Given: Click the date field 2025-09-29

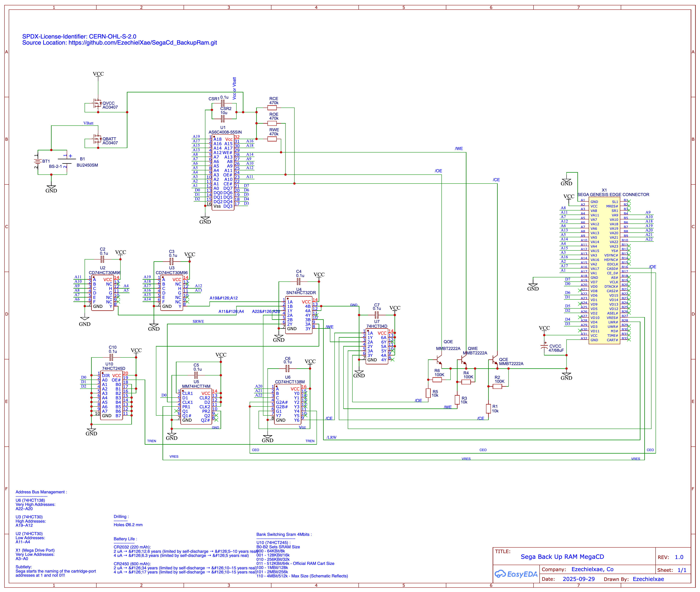Looking at the screenshot, I should pos(578,579).
